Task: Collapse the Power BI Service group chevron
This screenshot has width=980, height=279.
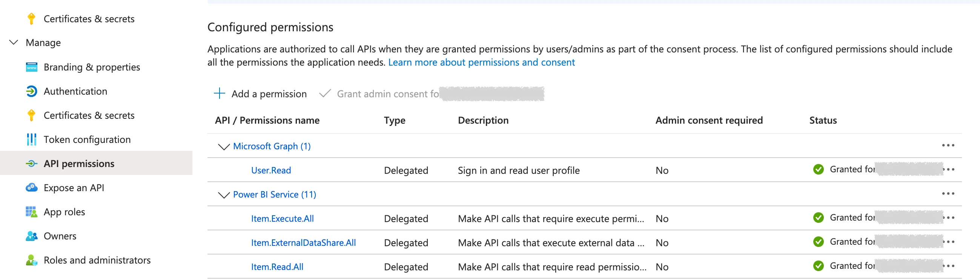Action: 224,195
